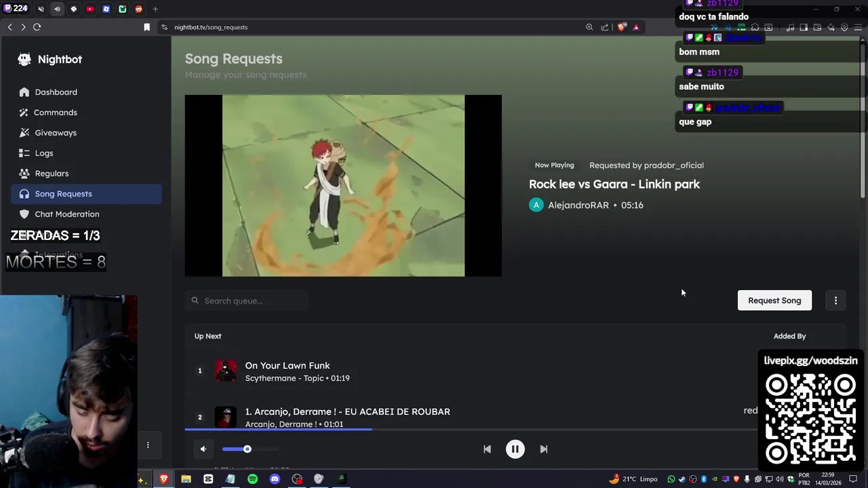Click the zoom magnifier in address bar
The width and height of the screenshot is (868, 488).
[x=589, y=27]
